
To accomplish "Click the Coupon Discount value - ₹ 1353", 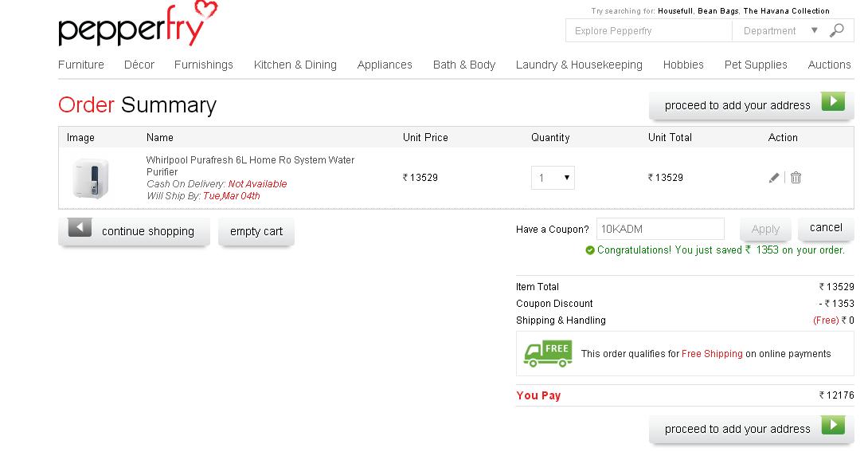I will [x=836, y=304].
